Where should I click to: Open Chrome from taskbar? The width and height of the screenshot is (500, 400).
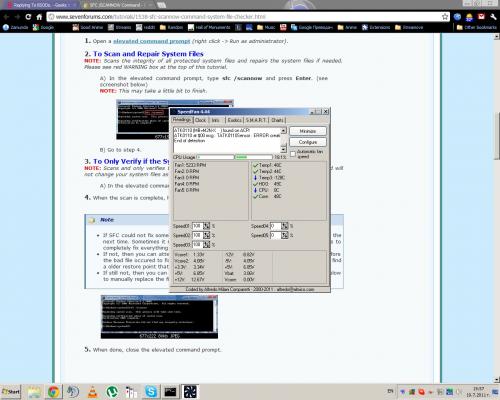53,392
